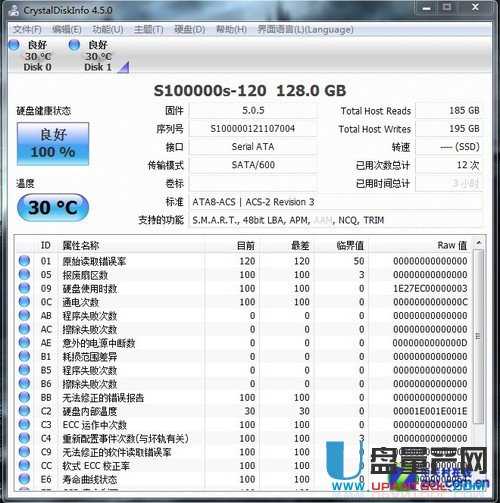The image size is (500, 503).
Task: Click the rotation rate value ---- (SSD)
Action: (448, 147)
